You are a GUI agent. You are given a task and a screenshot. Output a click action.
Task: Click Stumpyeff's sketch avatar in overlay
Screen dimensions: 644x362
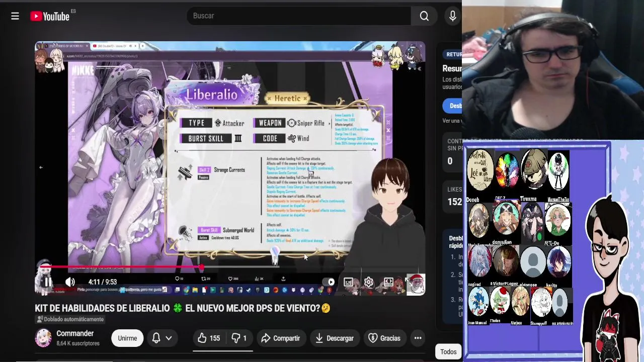point(541,302)
